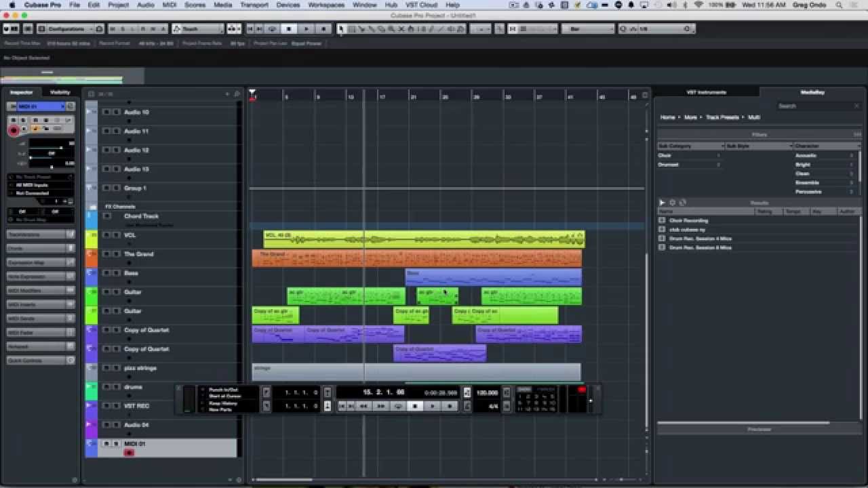Open the VST Instruments tab
The image size is (868, 488).
tap(706, 92)
